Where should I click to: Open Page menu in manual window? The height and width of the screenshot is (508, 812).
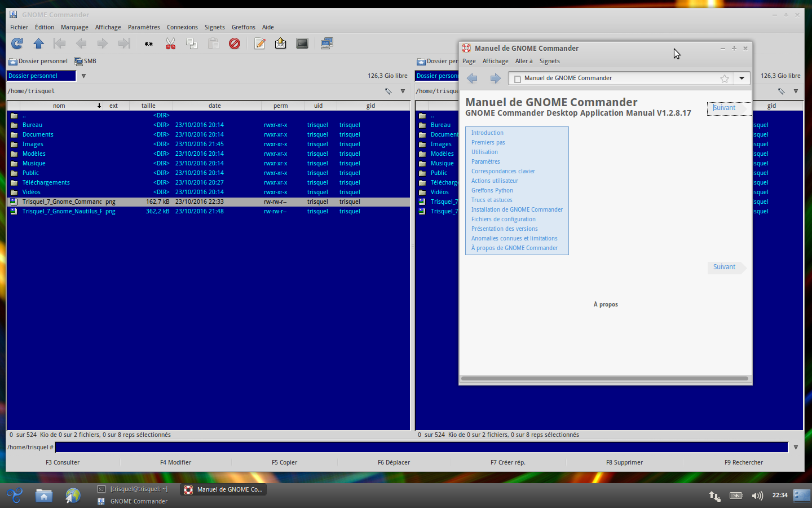point(469,61)
